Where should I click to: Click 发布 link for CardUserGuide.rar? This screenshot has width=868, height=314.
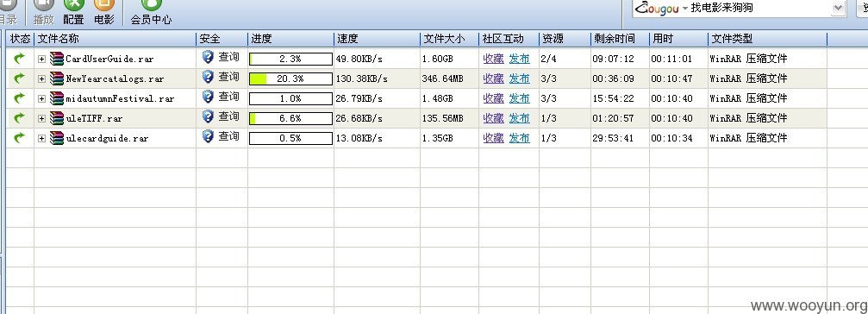click(x=519, y=59)
